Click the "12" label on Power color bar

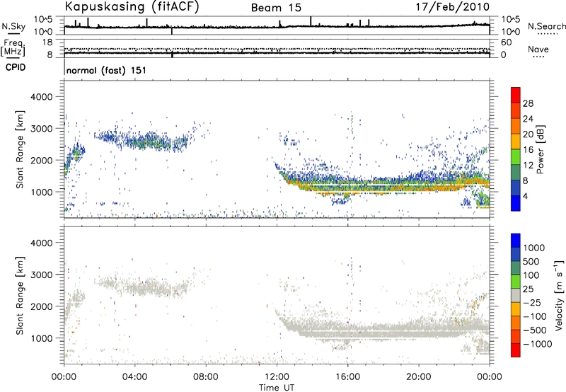point(528,166)
